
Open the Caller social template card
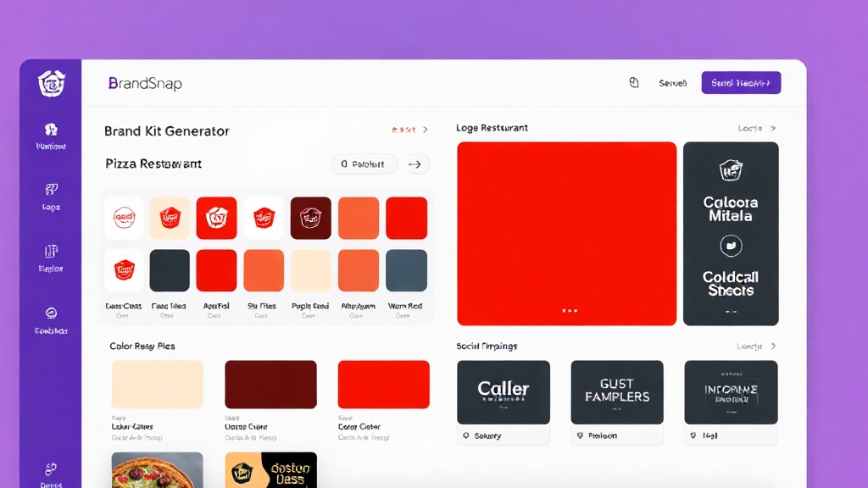(x=504, y=392)
